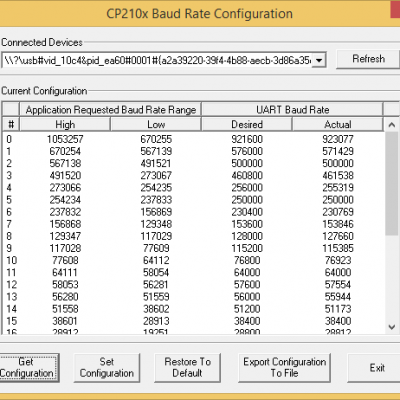Screen dimensions: 400x400
Task: Select Actual value 255319
Action: tap(338, 188)
